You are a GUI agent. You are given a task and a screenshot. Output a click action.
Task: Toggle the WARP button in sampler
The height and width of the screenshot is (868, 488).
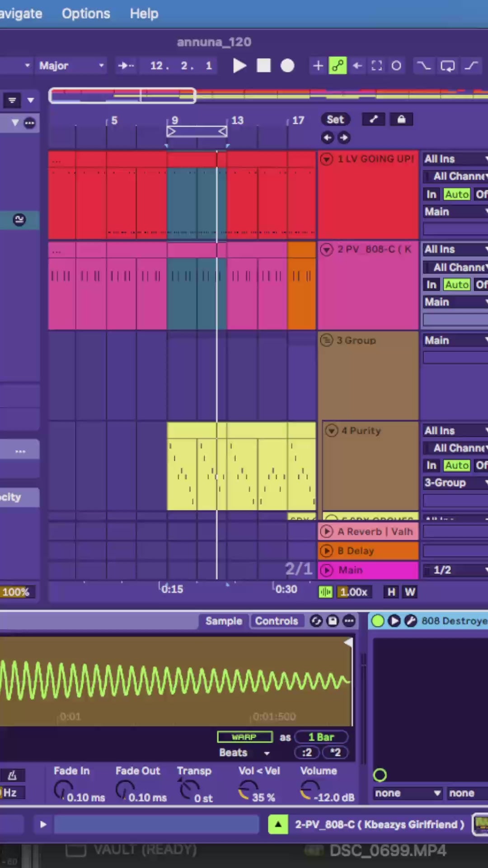(x=244, y=737)
